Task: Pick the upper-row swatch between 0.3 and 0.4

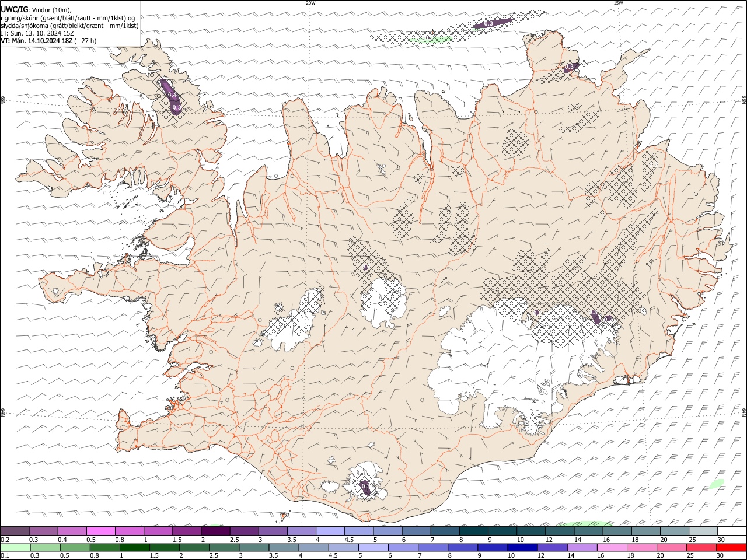Action: 43,531
